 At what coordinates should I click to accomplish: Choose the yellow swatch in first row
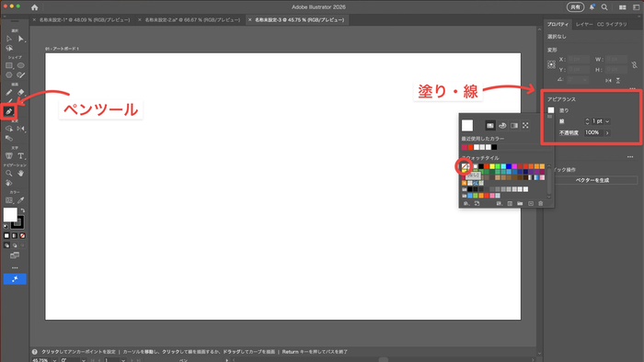492,166
